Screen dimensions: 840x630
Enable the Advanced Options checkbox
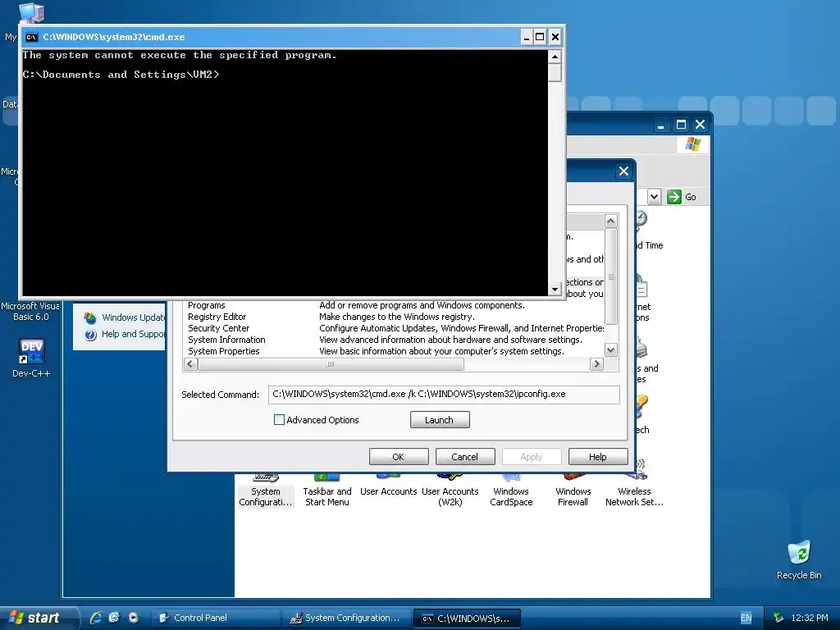tap(279, 420)
